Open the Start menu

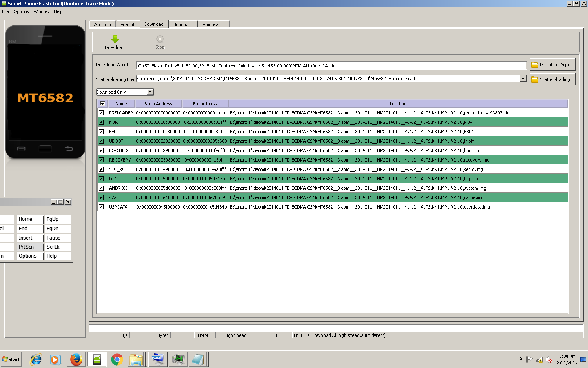click(x=11, y=359)
